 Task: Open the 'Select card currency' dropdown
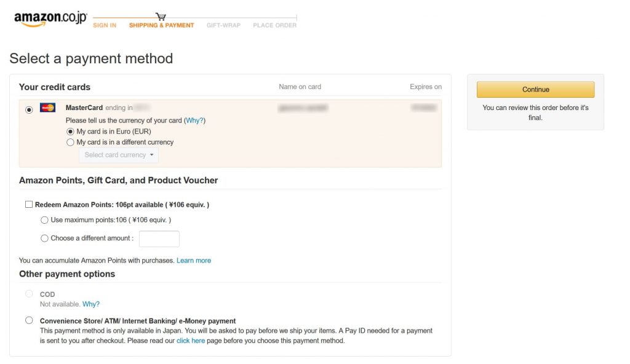pos(119,155)
